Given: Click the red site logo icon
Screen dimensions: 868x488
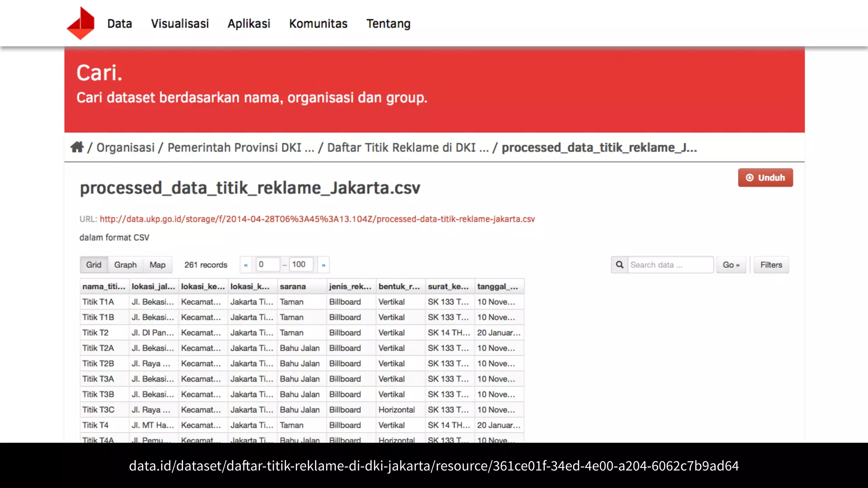Looking at the screenshot, I should [81, 24].
